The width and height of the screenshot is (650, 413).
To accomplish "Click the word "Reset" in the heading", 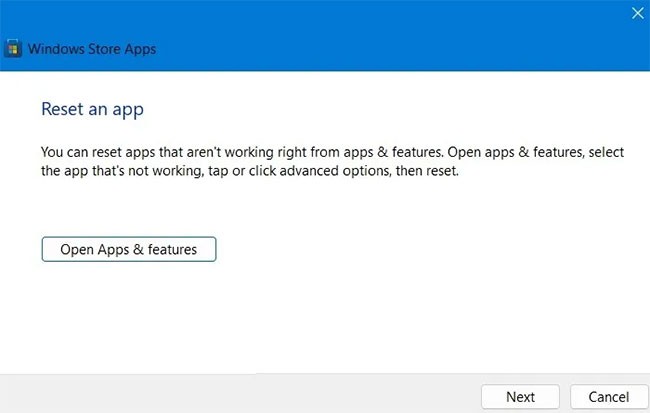I will 61,109.
